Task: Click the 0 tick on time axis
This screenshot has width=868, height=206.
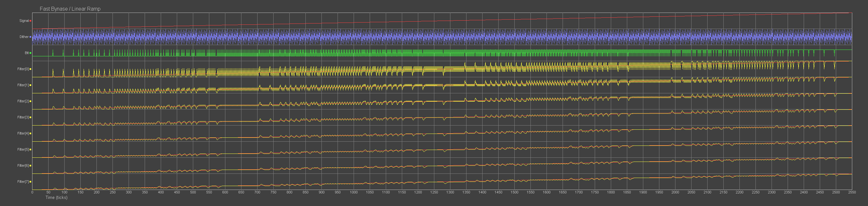Action: tap(32, 192)
